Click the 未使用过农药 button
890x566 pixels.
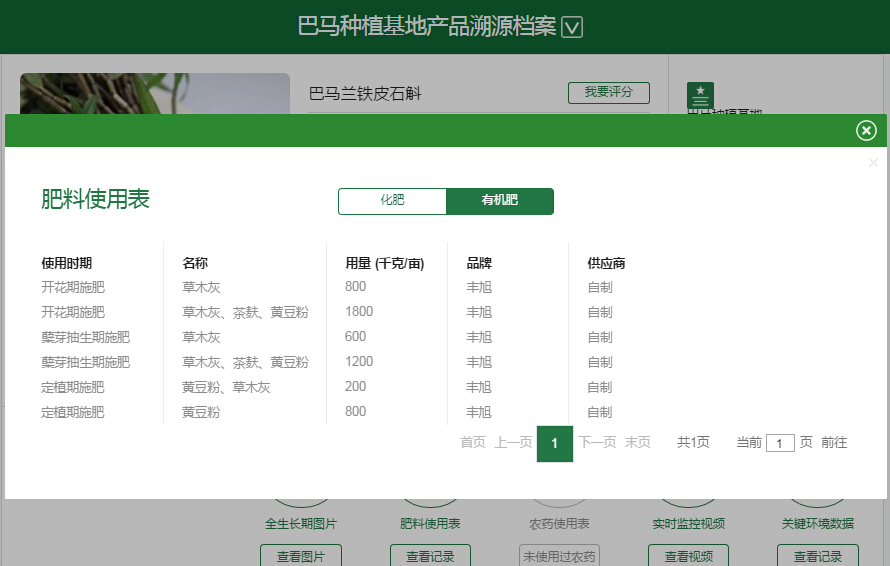[x=559, y=556]
